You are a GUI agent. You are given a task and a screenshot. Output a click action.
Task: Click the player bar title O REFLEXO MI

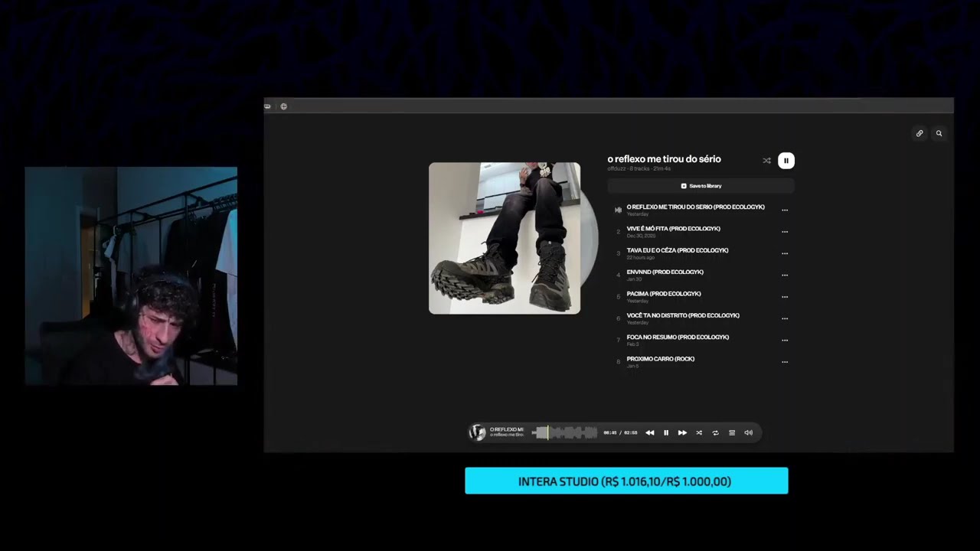tap(506, 429)
